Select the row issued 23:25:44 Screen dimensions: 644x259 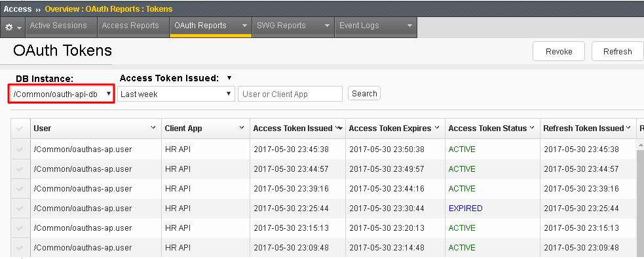coord(20,209)
